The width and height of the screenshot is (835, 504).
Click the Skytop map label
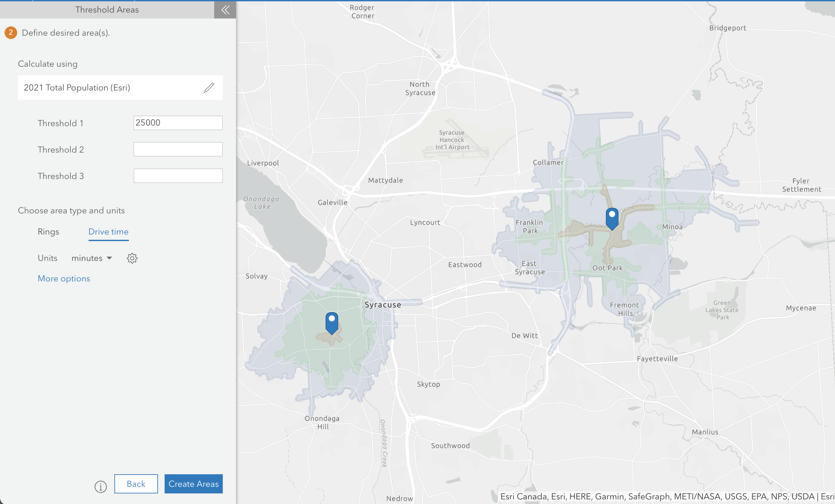[428, 384]
